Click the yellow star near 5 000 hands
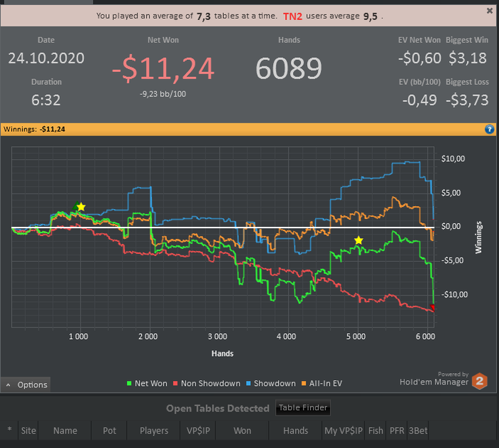The width and height of the screenshot is (499, 448). (x=359, y=240)
